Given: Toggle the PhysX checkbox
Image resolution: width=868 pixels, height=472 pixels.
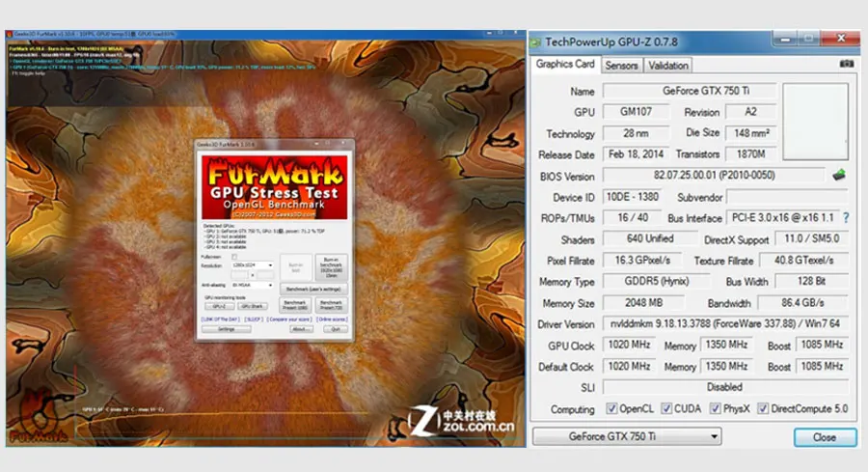Looking at the screenshot, I should coord(715,409).
